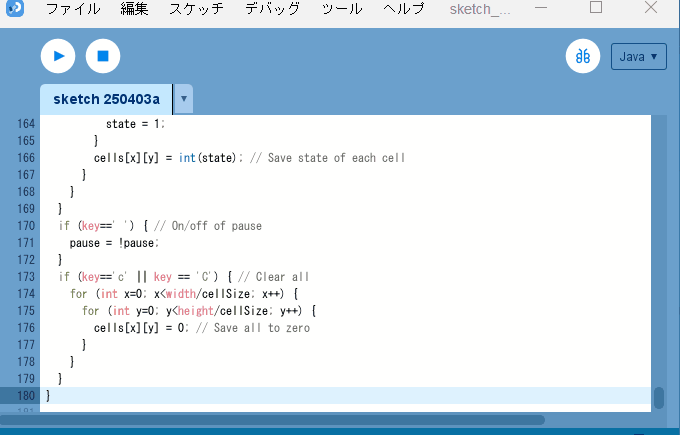This screenshot has height=435, width=680.
Task: Click the horizontal scrollbar thumb
Action: click(272, 420)
